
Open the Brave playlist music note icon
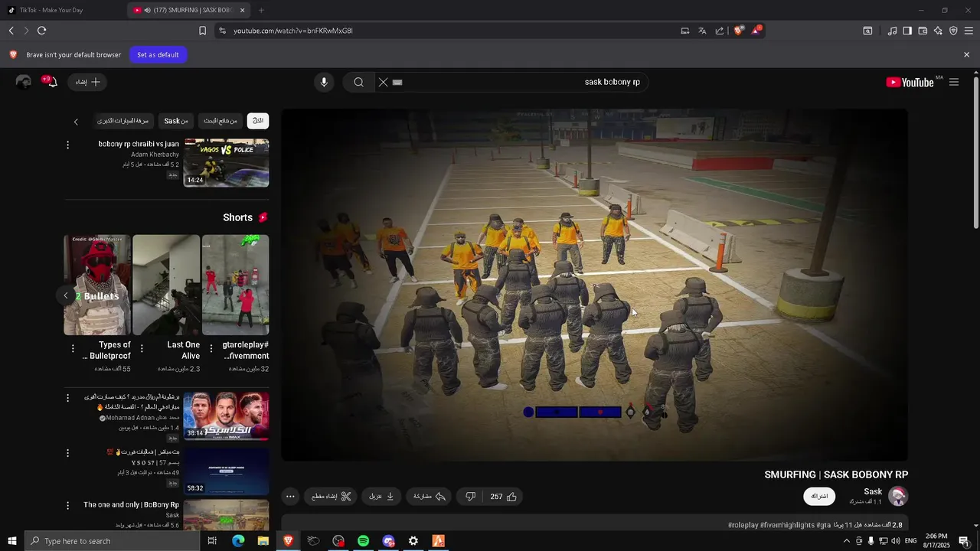(x=892, y=31)
